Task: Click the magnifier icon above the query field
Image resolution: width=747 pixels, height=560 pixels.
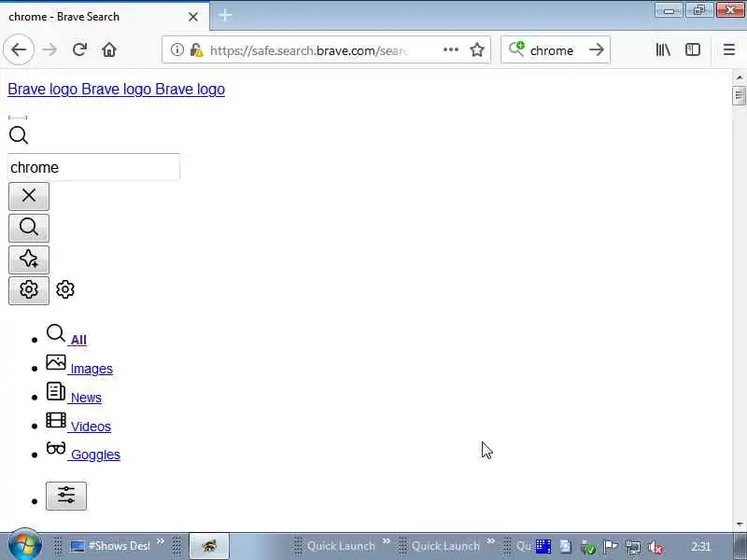Action: 19,134
